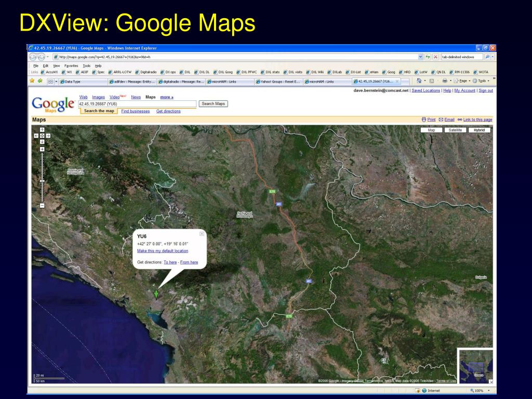The image size is (532, 399).
Task: Click the Sign out link
Action: 486,90
